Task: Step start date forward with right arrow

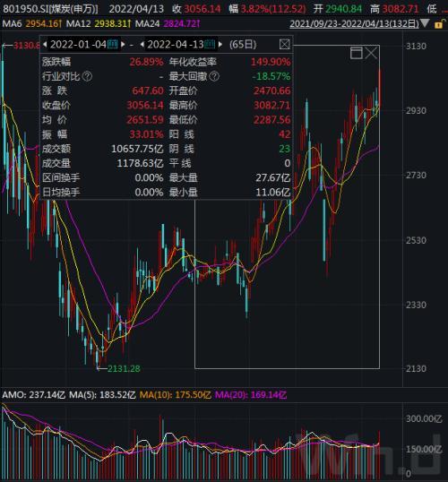Action: 123,45
